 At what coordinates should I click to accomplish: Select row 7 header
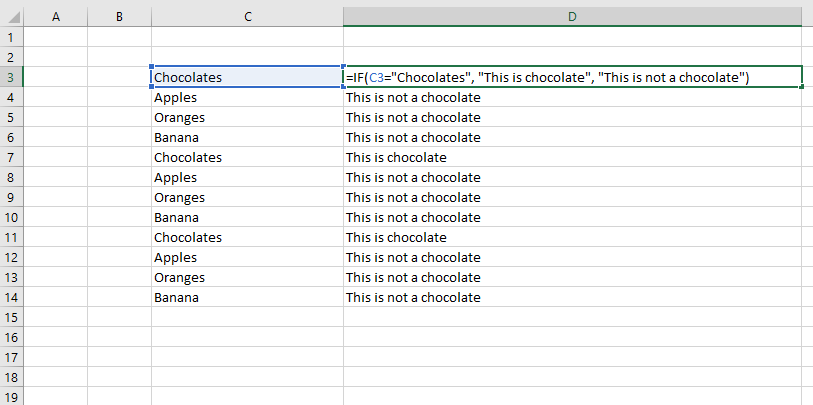[11, 157]
